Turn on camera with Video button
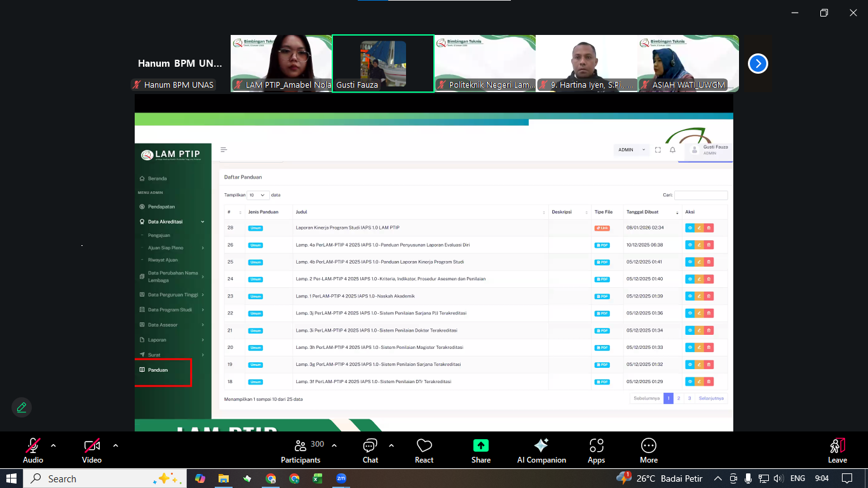 coord(92,451)
